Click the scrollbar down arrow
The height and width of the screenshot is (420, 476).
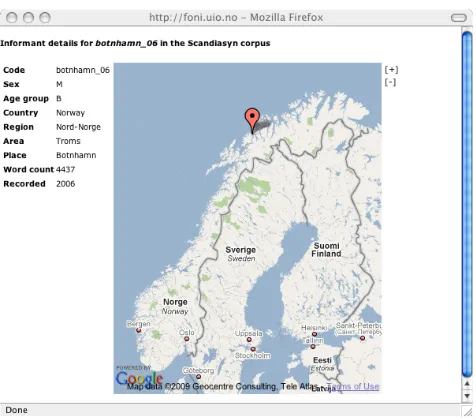coord(467,396)
